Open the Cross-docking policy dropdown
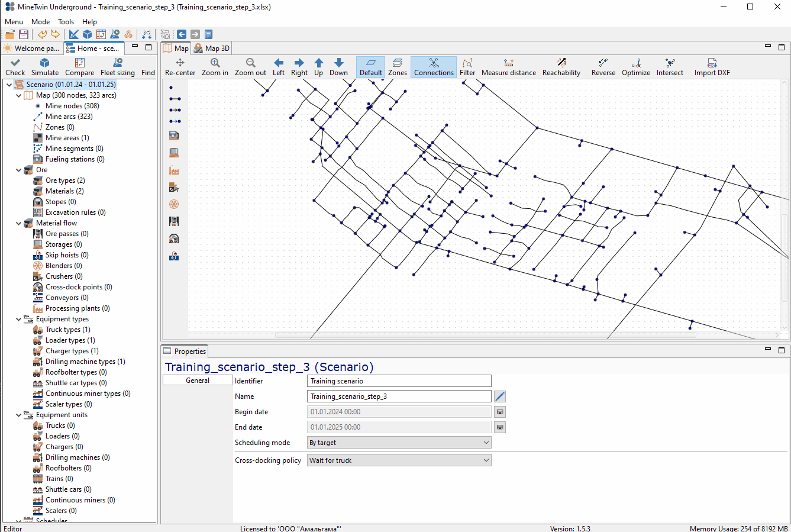791x532 pixels. click(399, 460)
